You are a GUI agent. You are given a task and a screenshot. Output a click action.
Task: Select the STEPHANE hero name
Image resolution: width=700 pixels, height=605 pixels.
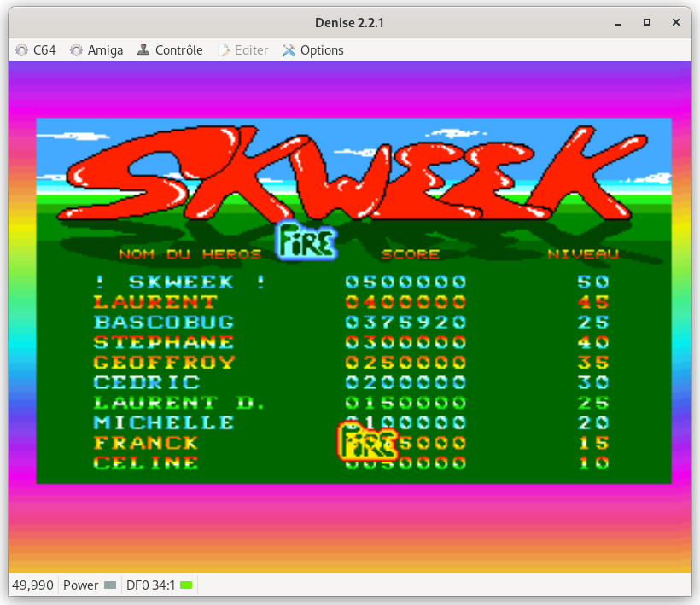[164, 342]
